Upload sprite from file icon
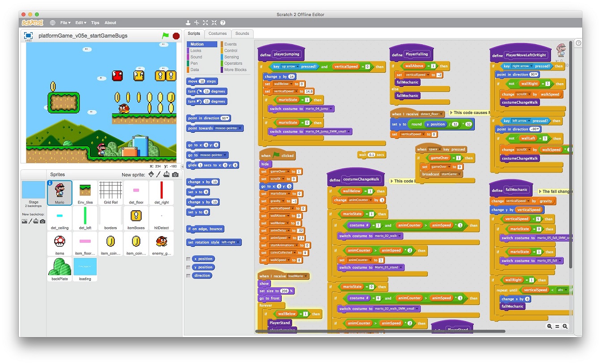The width and height of the screenshot is (601, 364). click(167, 174)
